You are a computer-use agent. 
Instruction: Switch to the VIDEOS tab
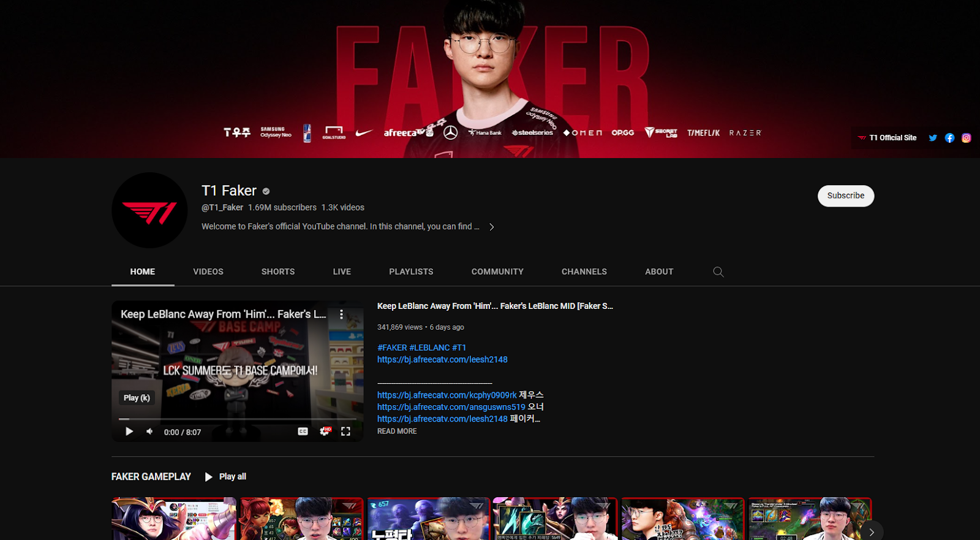point(208,272)
